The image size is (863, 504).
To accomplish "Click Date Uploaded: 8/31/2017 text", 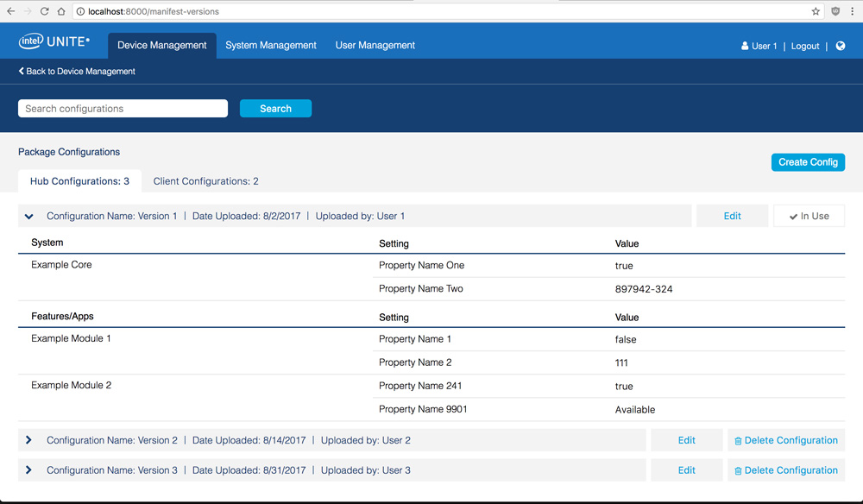I will pos(249,469).
